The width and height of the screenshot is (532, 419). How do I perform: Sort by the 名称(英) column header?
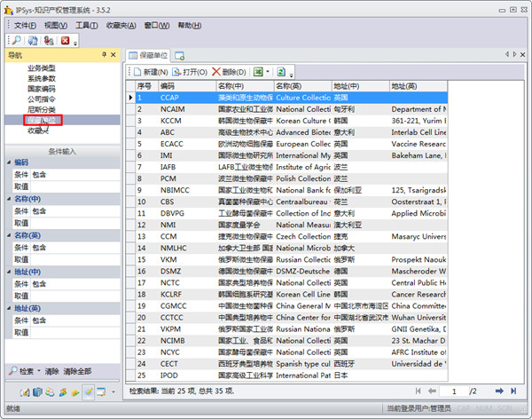(302, 86)
